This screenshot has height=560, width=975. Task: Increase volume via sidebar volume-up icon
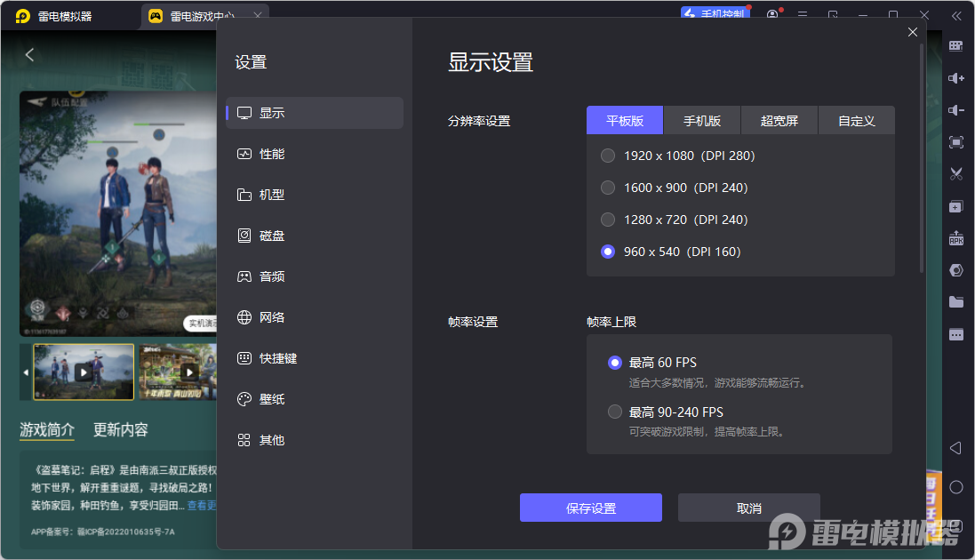(955, 77)
